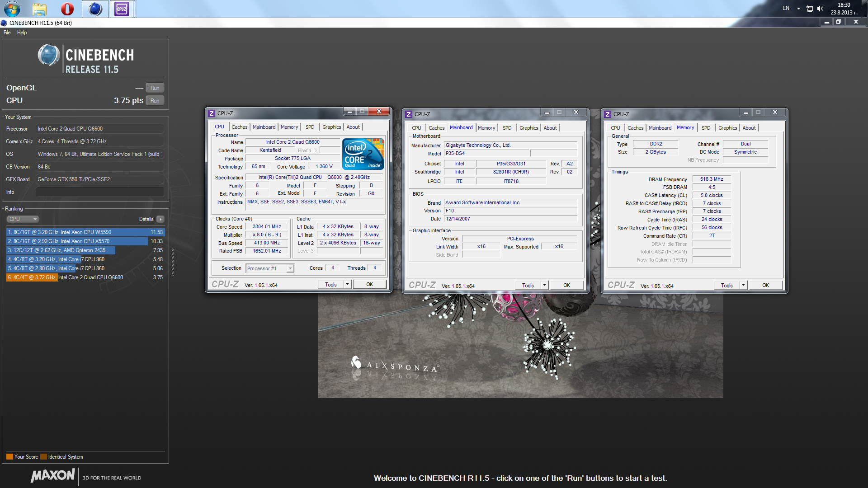Click the Cinebench logo icon
868x488 pixels.
[x=49, y=56]
